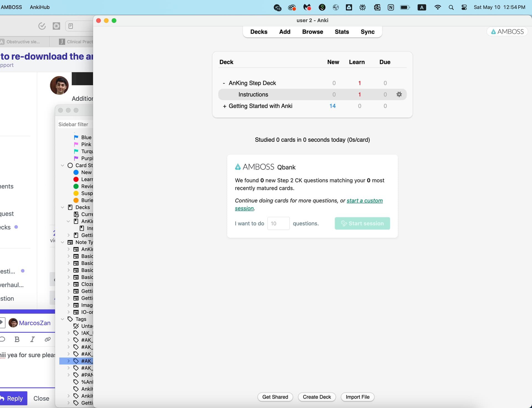
Task: Collapse the AnKing Step Deck with minus sign
Action: 224,83
